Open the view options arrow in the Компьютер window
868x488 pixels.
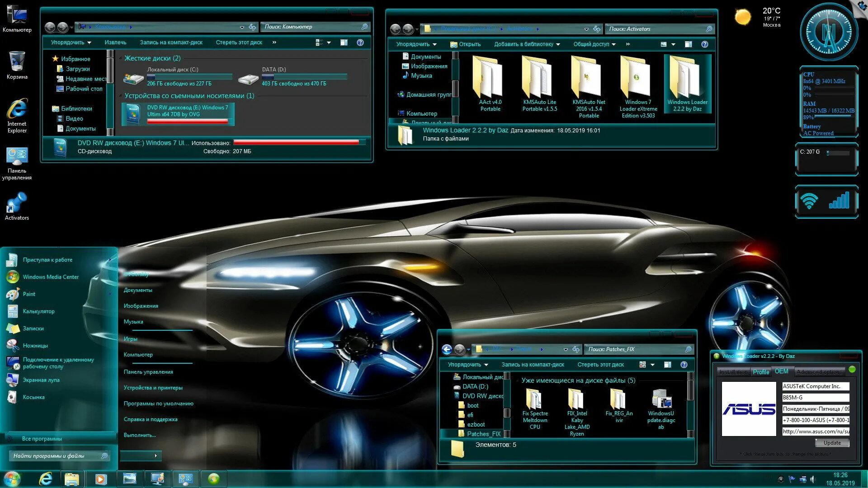click(x=329, y=42)
